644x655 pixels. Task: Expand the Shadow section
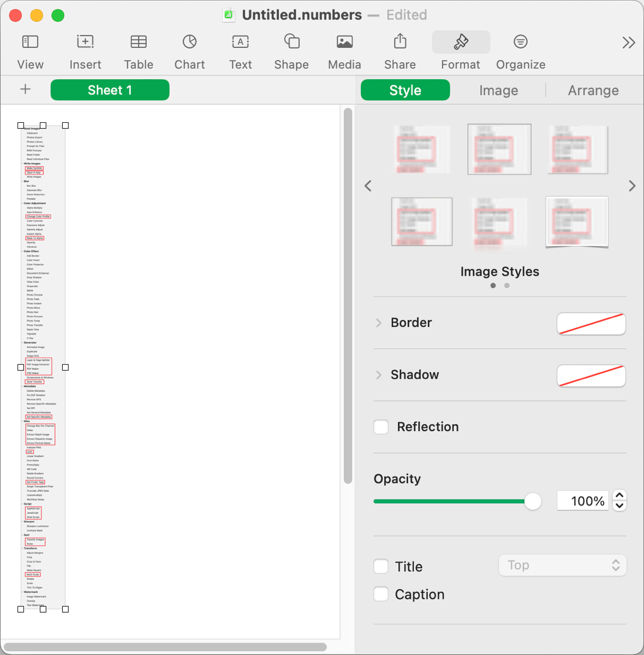click(x=379, y=375)
